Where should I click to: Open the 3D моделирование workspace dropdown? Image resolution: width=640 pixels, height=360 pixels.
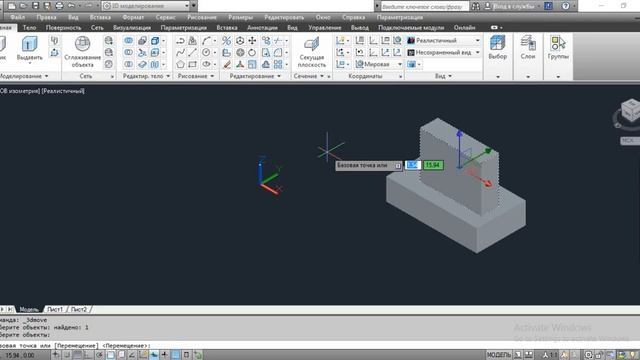146,6
